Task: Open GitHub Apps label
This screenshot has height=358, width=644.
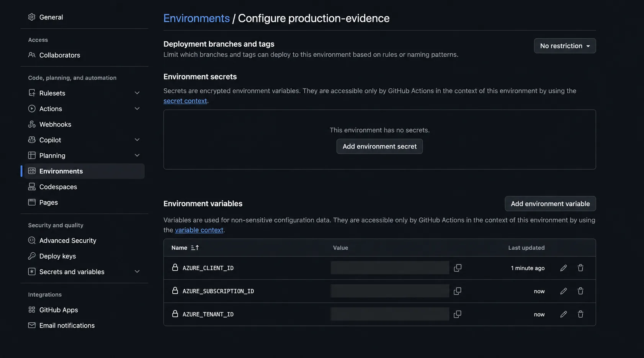Action: [x=59, y=310]
